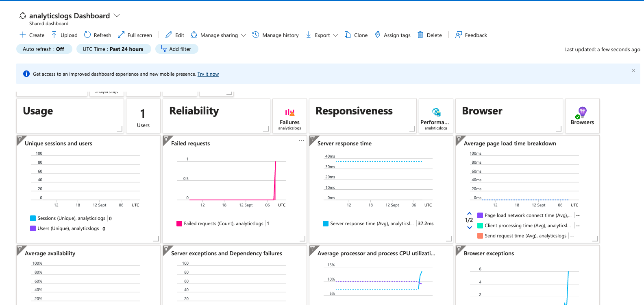Viewport: 644px width, 305px height.
Task: Click the Manage sharing icon
Action: tap(194, 35)
